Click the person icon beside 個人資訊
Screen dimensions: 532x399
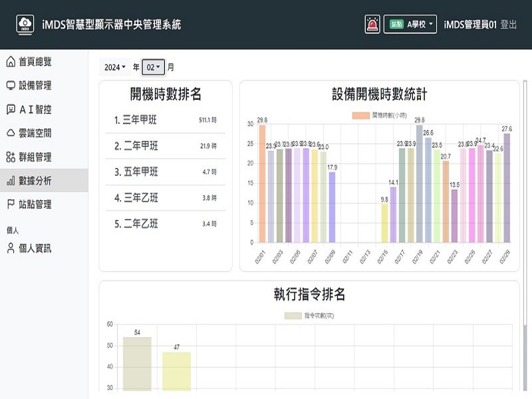pyautogui.click(x=11, y=249)
